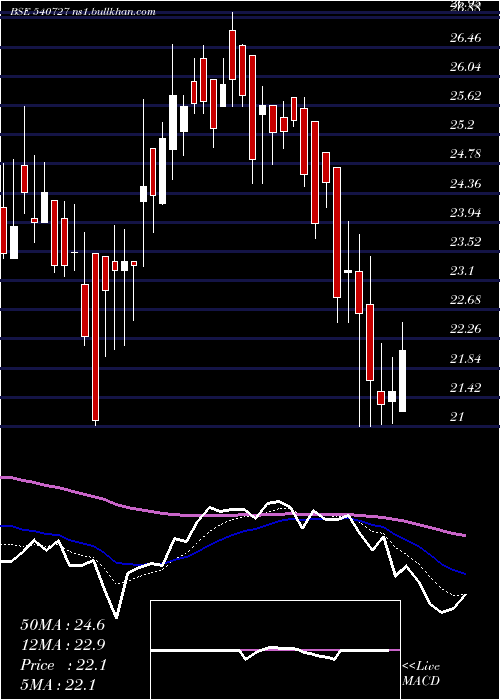Click the 26.46 price axis label
The height and width of the screenshot is (700, 500).
[x=465, y=38]
